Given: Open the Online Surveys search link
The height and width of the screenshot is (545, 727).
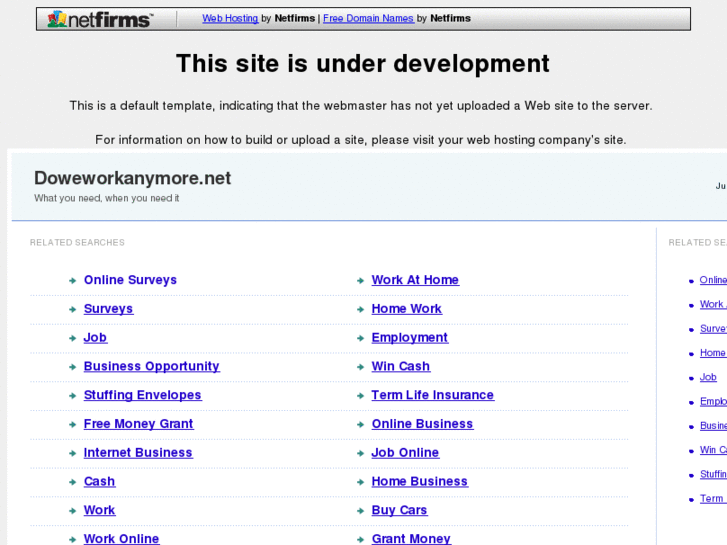Looking at the screenshot, I should tap(130, 280).
